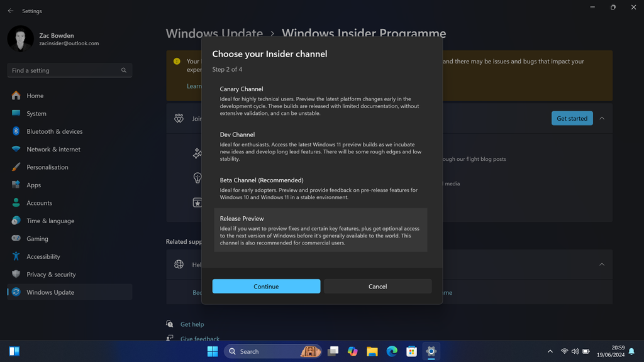Open Home in settings sidebar

coord(69,96)
